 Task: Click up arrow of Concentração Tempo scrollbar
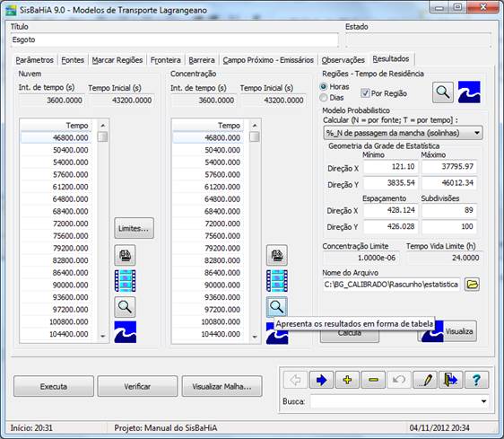pyautogui.click(x=255, y=125)
